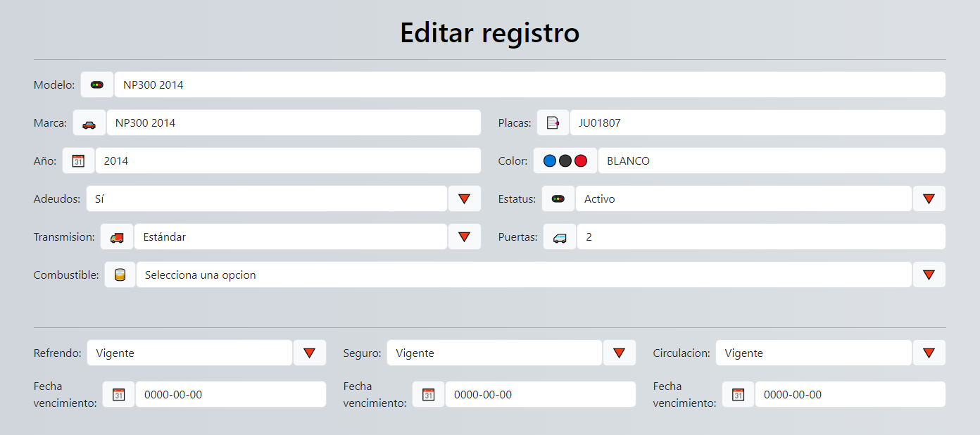Click the traffic light icon beside Estatus
This screenshot has width=980, height=435.
click(x=558, y=198)
